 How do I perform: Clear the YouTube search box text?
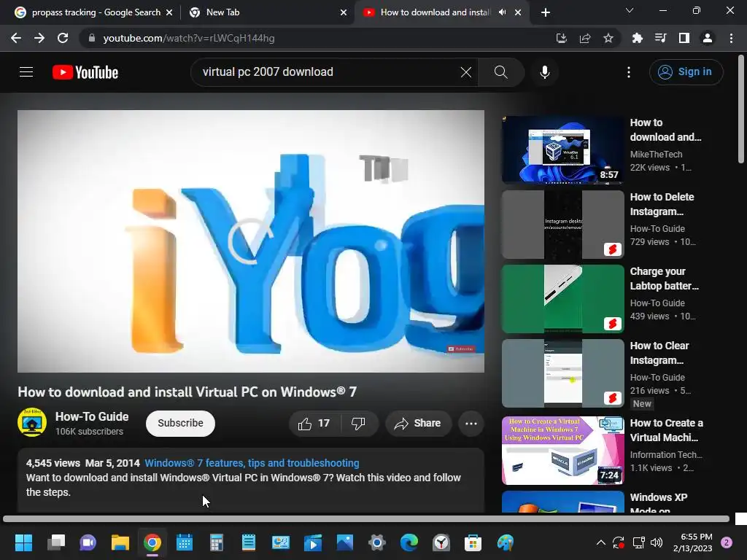point(466,72)
